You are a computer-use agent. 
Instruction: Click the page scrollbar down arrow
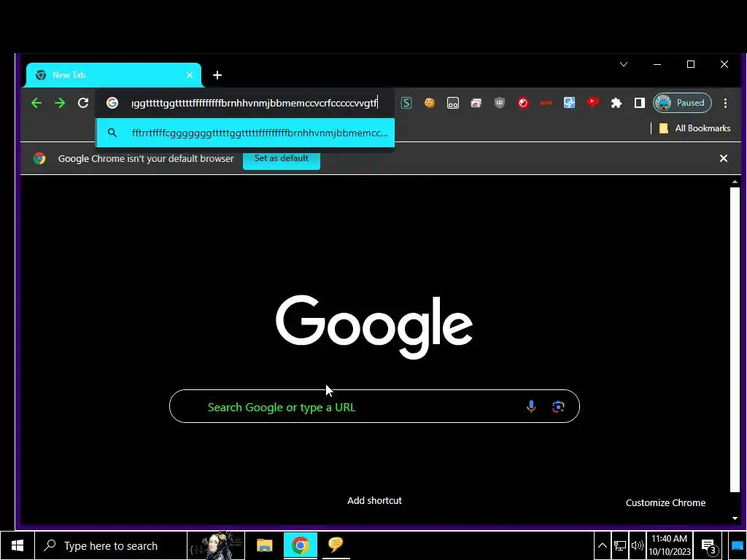(x=735, y=518)
